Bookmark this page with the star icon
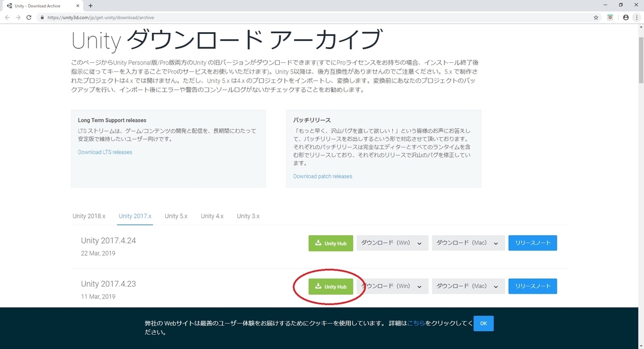 click(596, 17)
